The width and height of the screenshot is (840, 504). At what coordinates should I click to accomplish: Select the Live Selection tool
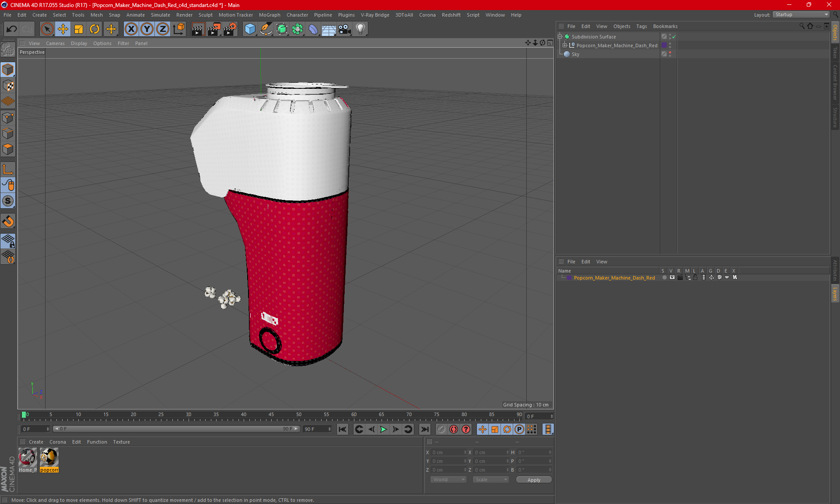tap(47, 29)
